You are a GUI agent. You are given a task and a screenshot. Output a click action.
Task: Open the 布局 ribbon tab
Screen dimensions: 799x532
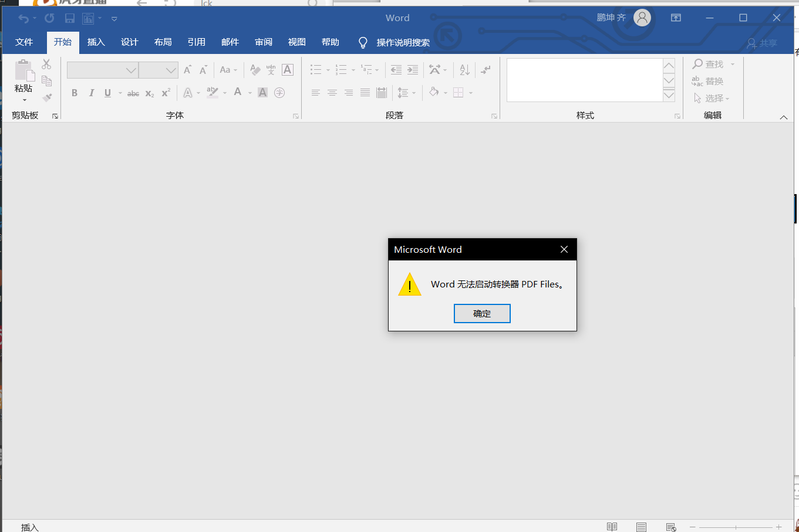pos(163,42)
